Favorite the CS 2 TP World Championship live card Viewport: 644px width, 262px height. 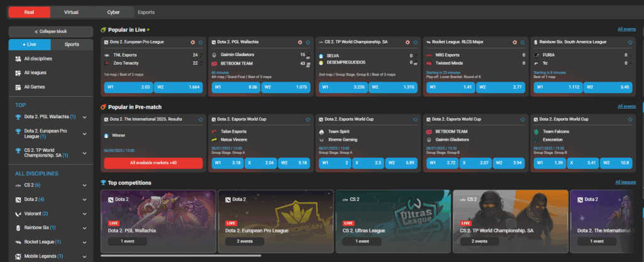(416, 42)
